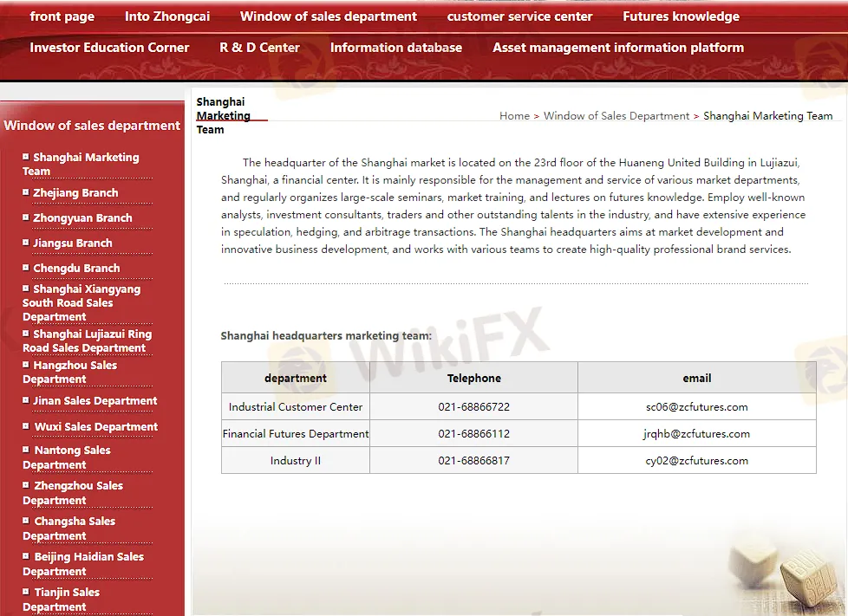Click bullet icon next to Jinan Sales Department
The width and height of the screenshot is (848, 616).
click(x=26, y=400)
